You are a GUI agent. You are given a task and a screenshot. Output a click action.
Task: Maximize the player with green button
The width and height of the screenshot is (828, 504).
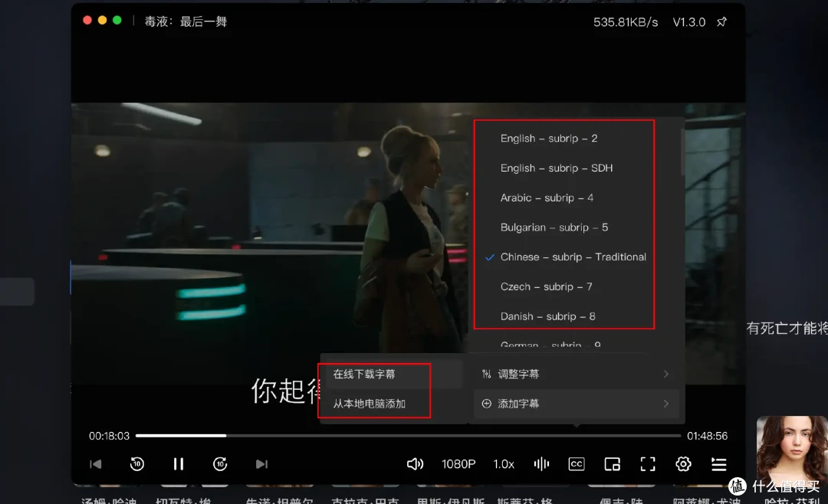tap(117, 20)
